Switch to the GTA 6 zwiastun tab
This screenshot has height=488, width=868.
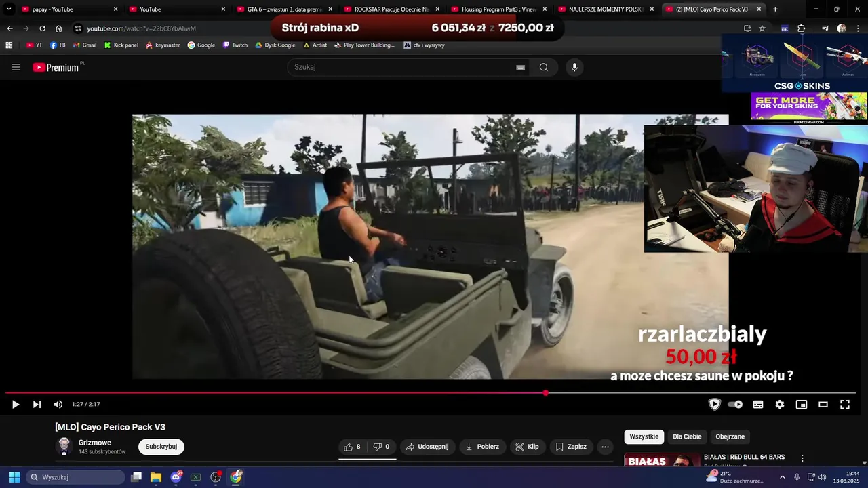(x=285, y=9)
